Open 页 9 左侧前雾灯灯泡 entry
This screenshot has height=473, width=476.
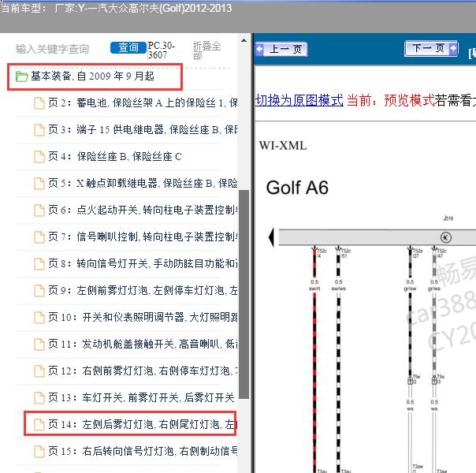tap(143, 290)
